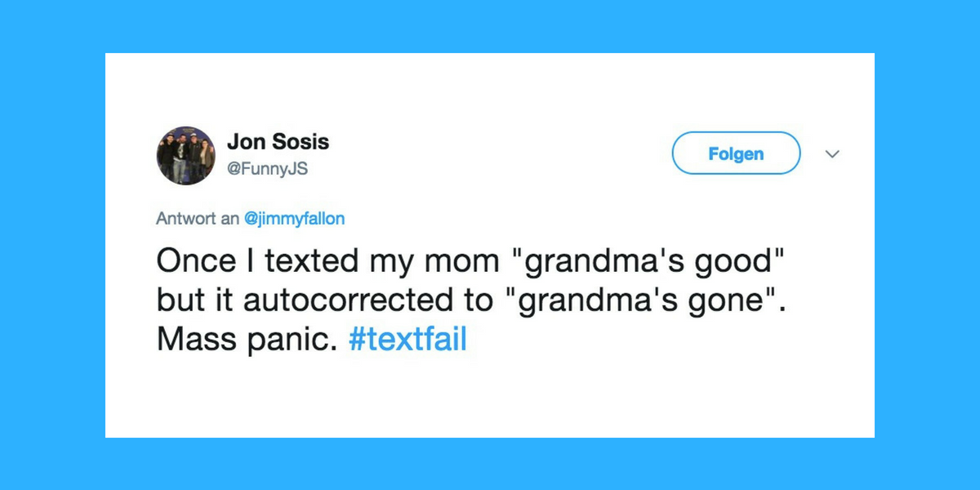Click the word "to" after autocorrected
This screenshot has height=490, width=980.
click(474, 299)
